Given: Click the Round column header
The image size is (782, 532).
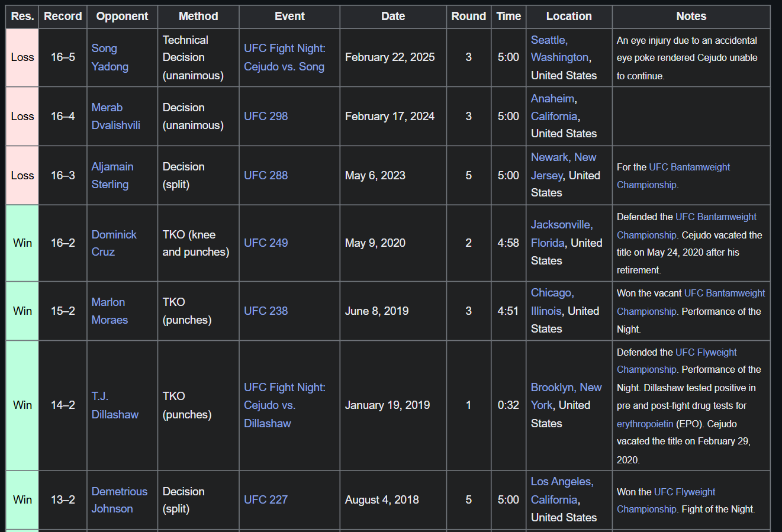Looking at the screenshot, I should [468, 17].
